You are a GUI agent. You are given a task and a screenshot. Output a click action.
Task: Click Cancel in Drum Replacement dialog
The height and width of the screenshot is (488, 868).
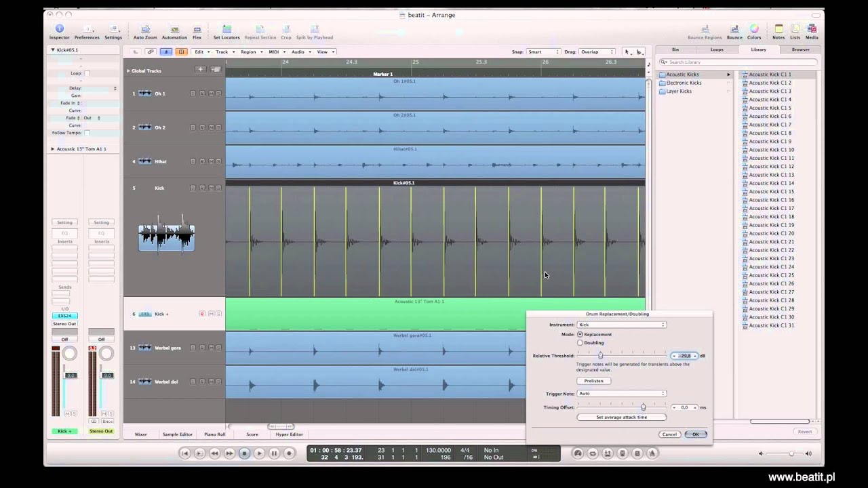pos(669,434)
